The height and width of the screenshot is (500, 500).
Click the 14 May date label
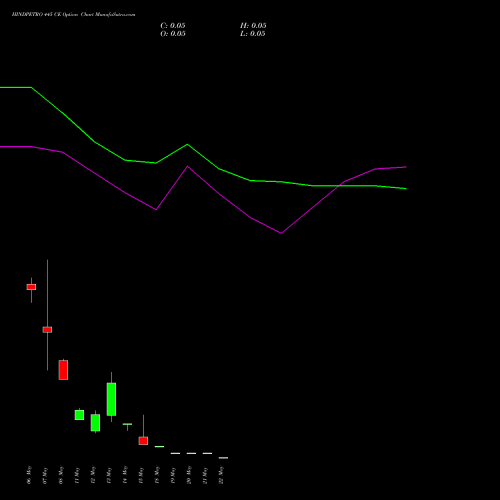tap(125, 475)
